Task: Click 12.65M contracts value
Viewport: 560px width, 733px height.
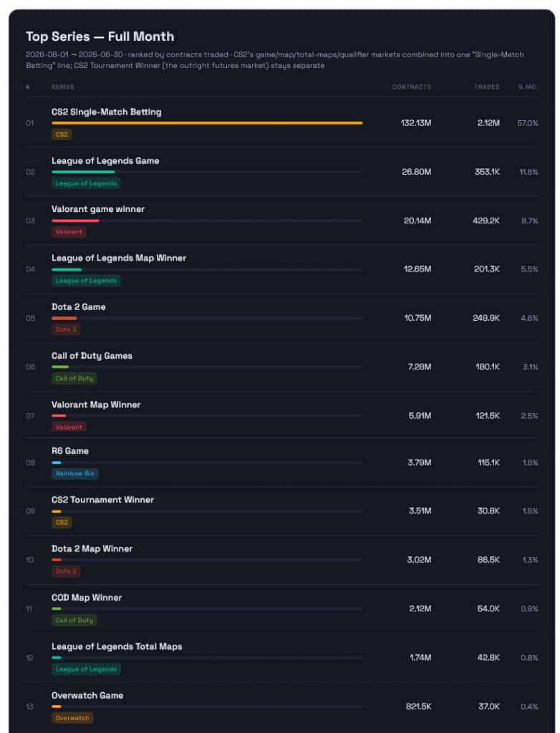Action: tap(417, 269)
